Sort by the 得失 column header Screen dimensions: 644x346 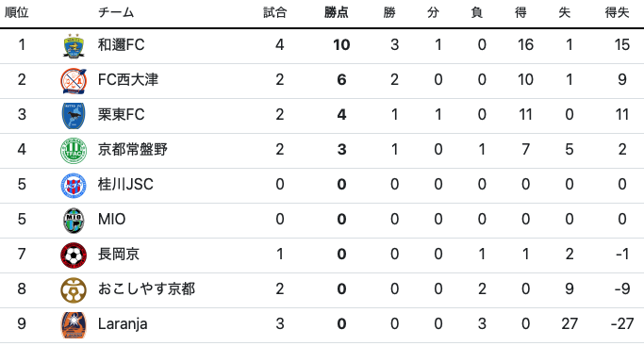[x=617, y=12]
